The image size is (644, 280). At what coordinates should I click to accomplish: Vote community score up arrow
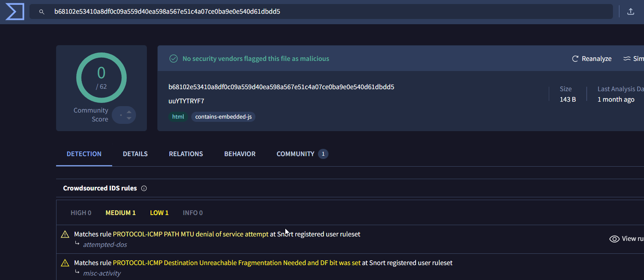129,112
